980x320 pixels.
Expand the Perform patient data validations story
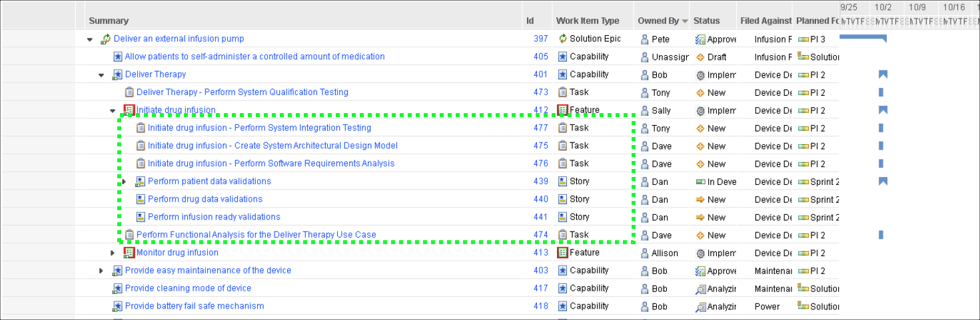click(x=124, y=182)
